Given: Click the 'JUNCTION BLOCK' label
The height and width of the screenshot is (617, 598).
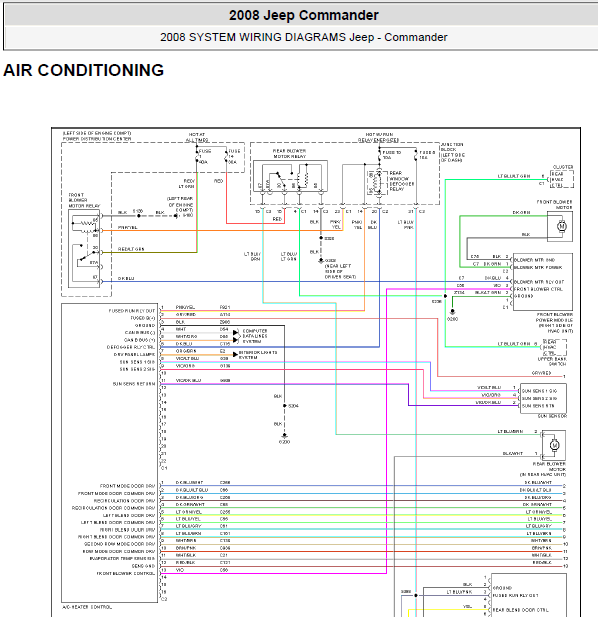Looking at the screenshot, I should (452, 147).
